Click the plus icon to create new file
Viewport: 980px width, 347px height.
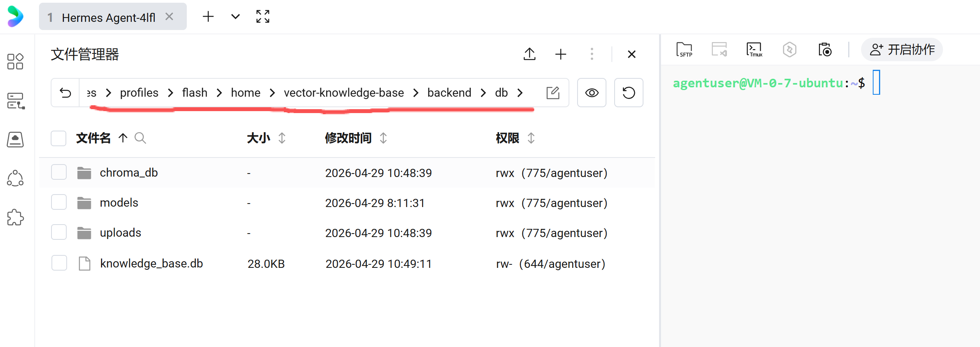click(560, 54)
